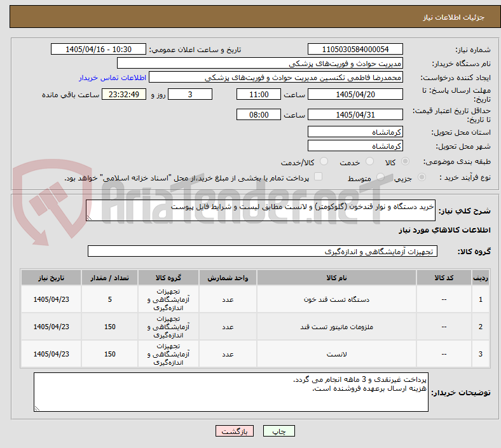Select item name لانست
Image resolution: width=501 pixels, height=448 pixels.
coord(336,354)
